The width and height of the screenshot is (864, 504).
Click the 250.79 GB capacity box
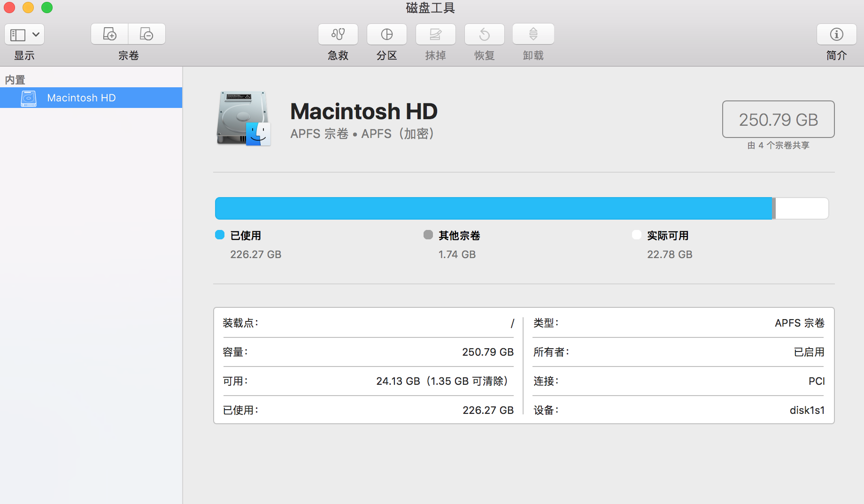coord(778,119)
